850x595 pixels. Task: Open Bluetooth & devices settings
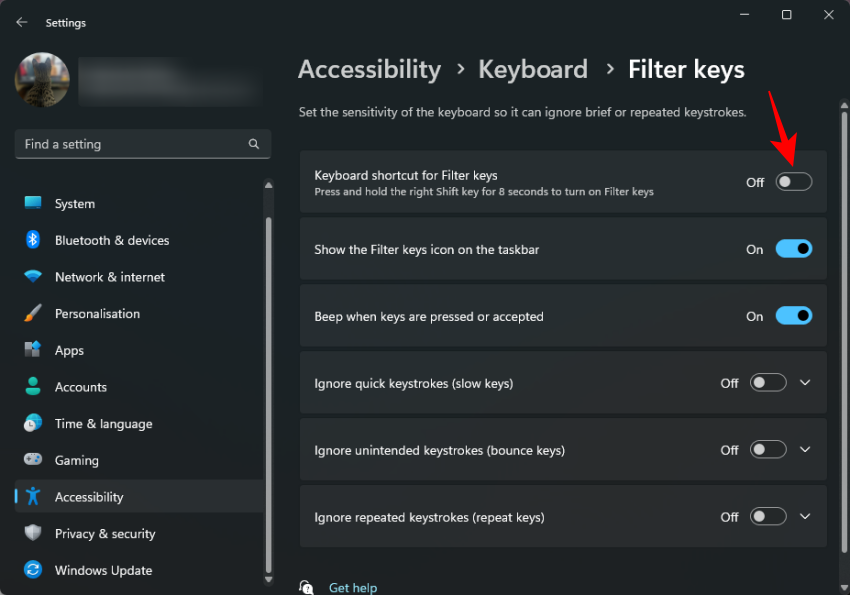point(31,240)
